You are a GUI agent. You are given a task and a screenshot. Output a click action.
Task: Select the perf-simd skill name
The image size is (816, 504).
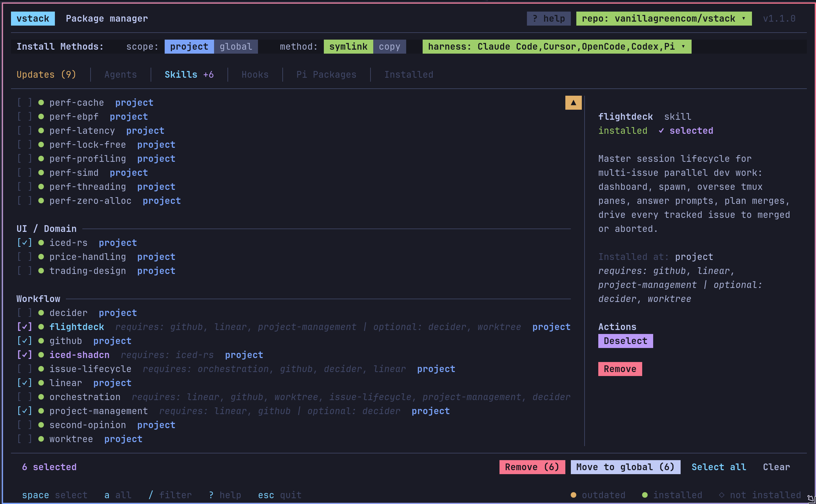(x=74, y=173)
